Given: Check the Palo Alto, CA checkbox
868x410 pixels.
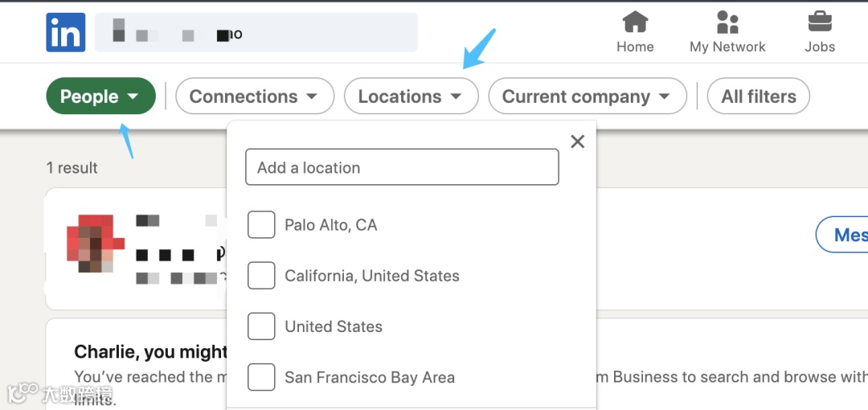Looking at the screenshot, I should pos(261,225).
